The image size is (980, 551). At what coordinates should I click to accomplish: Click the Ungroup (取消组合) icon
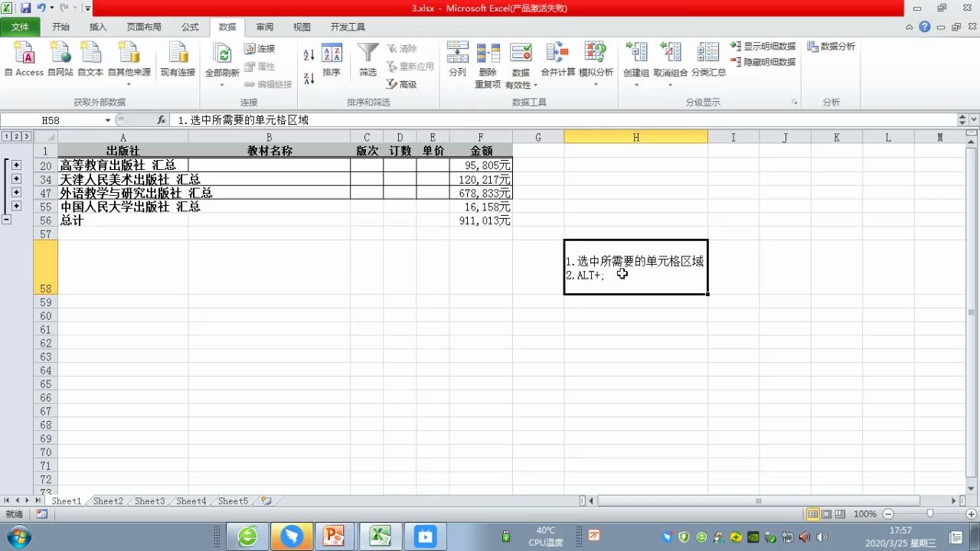click(671, 52)
